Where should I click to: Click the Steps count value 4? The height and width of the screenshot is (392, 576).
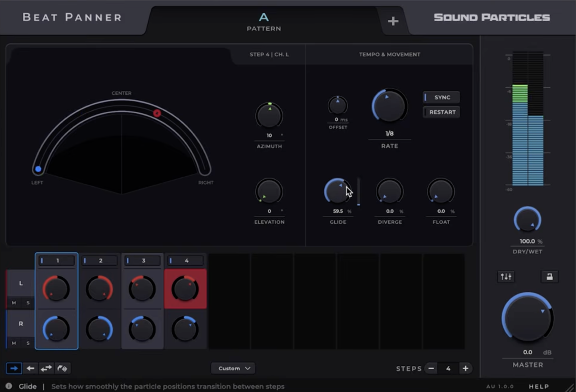(x=448, y=368)
